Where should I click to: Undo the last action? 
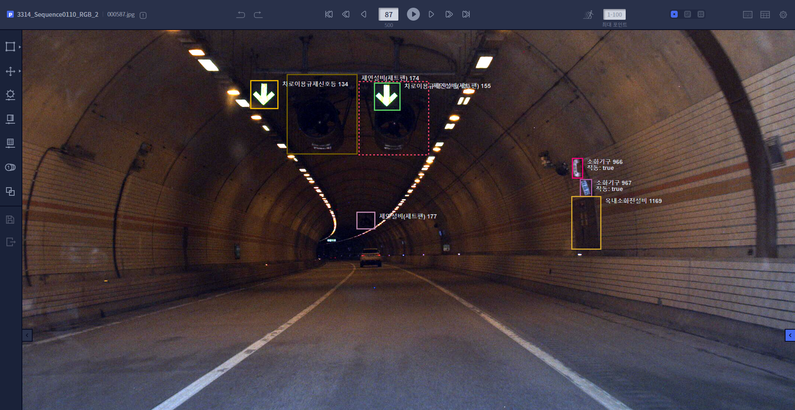click(241, 15)
